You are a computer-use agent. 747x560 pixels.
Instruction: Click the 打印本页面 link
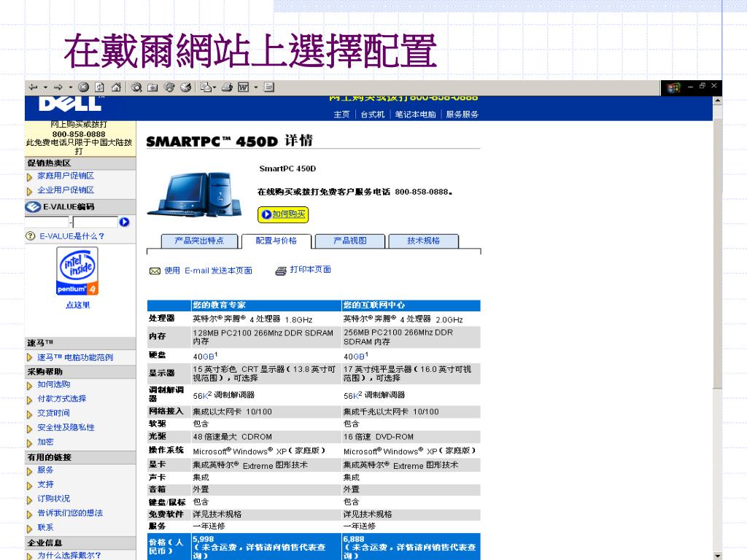point(311,270)
